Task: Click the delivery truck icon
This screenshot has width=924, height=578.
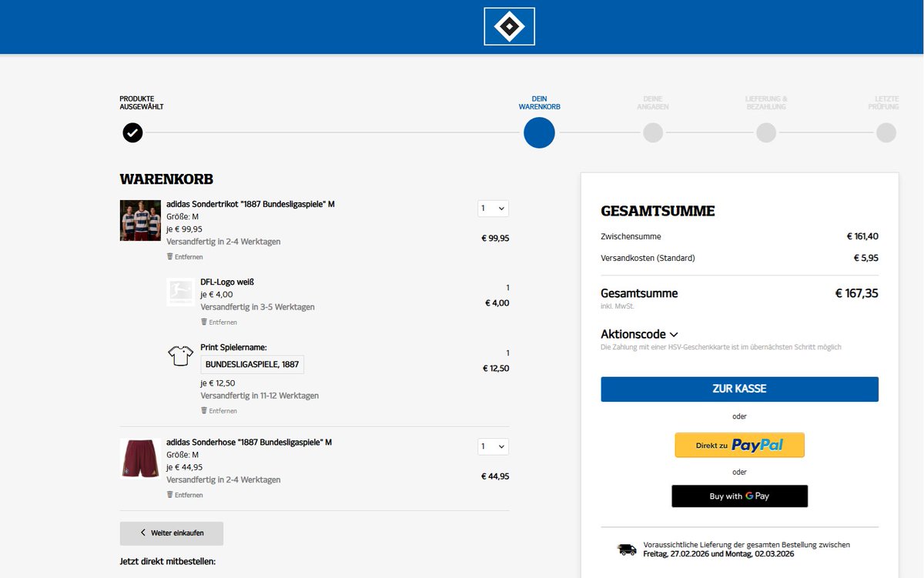Action: (x=627, y=550)
